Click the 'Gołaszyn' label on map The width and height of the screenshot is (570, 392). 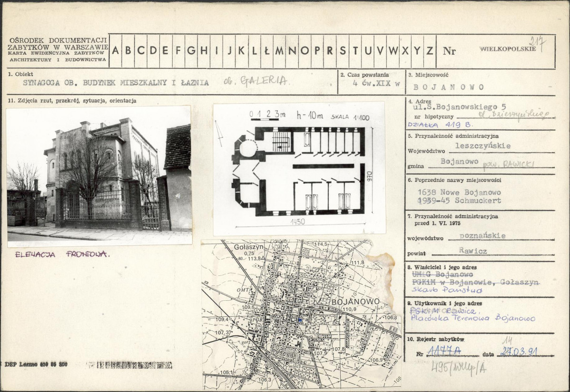248,247
